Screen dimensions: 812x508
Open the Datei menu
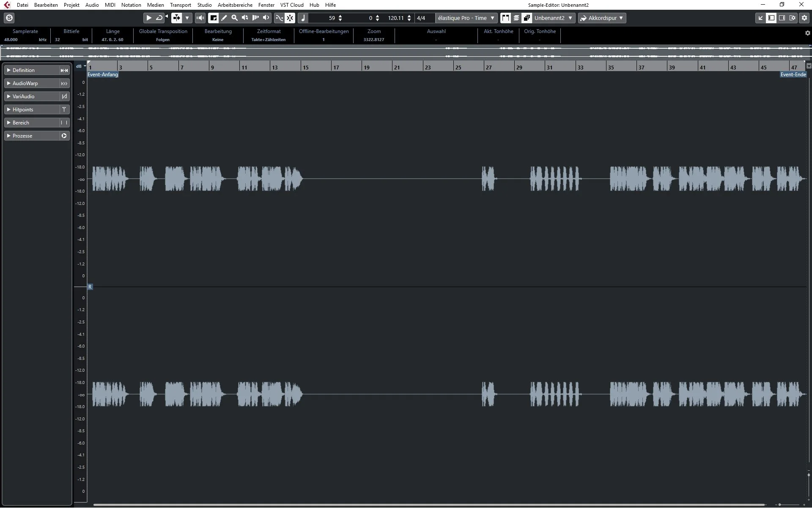click(22, 5)
